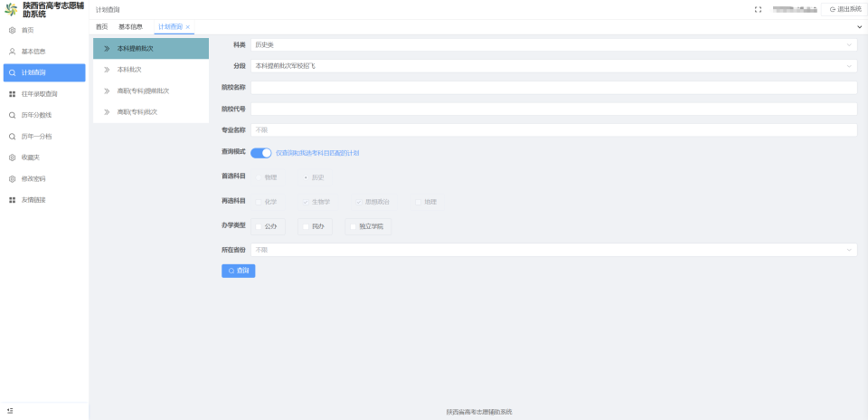The image size is (868, 420).
Task: Check the 公办 school type checkbox
Action: [x=259, y=226]
